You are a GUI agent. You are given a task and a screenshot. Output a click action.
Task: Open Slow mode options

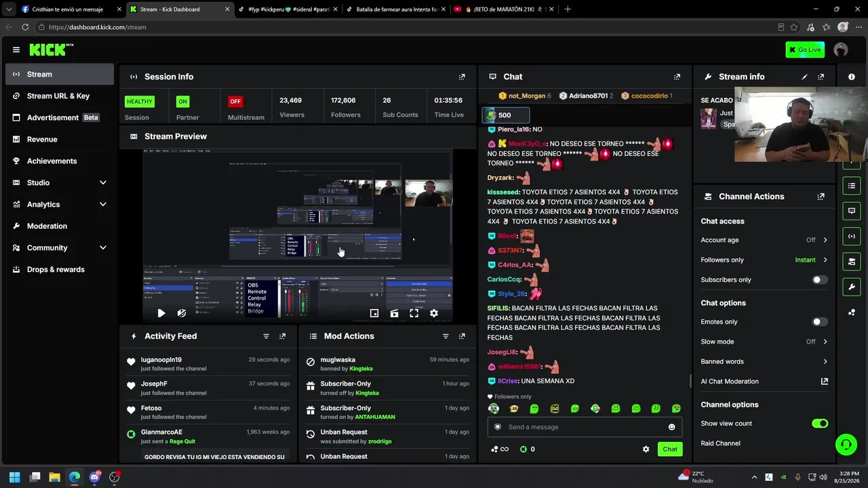click(764, 342)
